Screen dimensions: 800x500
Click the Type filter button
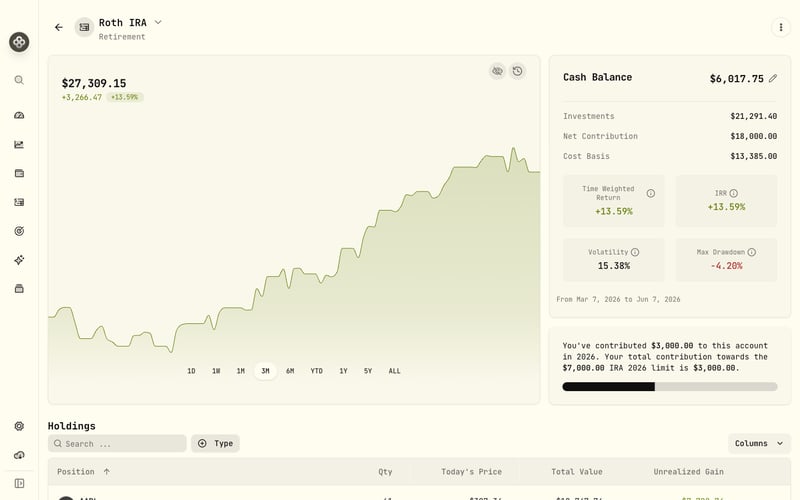pyautogui.click(x=215, y=443)
